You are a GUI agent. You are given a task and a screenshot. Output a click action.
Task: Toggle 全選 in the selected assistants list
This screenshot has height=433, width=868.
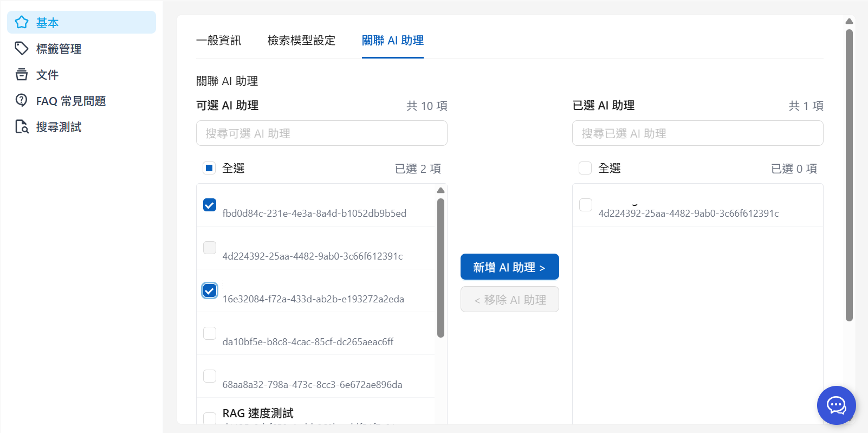585,168
